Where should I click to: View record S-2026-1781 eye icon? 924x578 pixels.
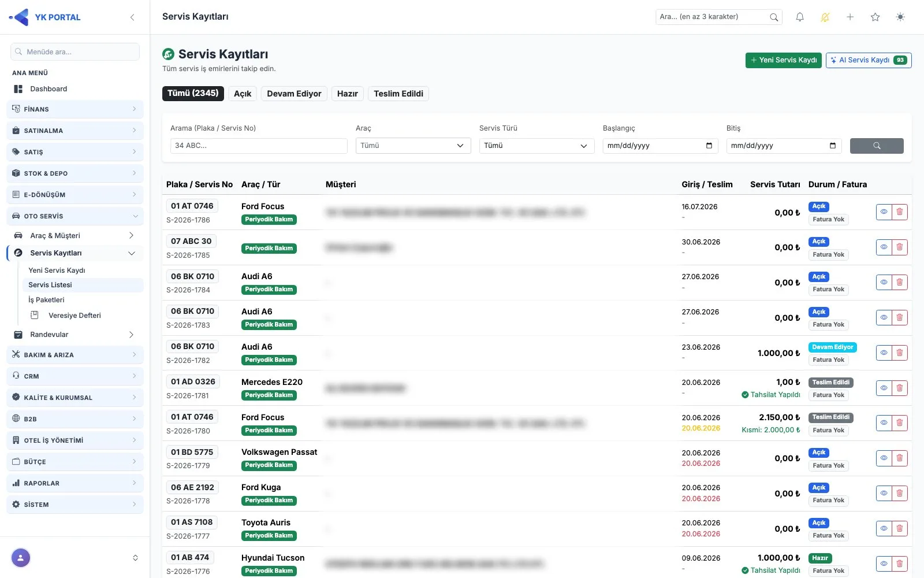pyautogui.click(x=884, y=388)
